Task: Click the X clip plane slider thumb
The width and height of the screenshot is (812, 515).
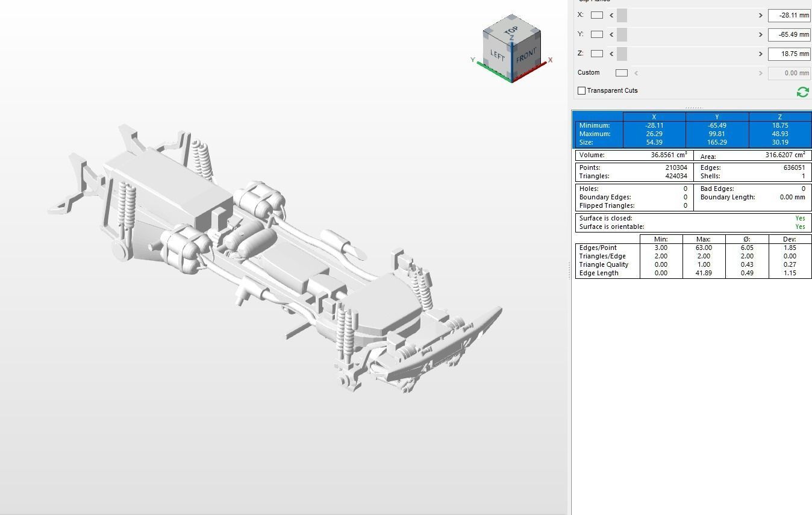Action: tap(622, 15)
